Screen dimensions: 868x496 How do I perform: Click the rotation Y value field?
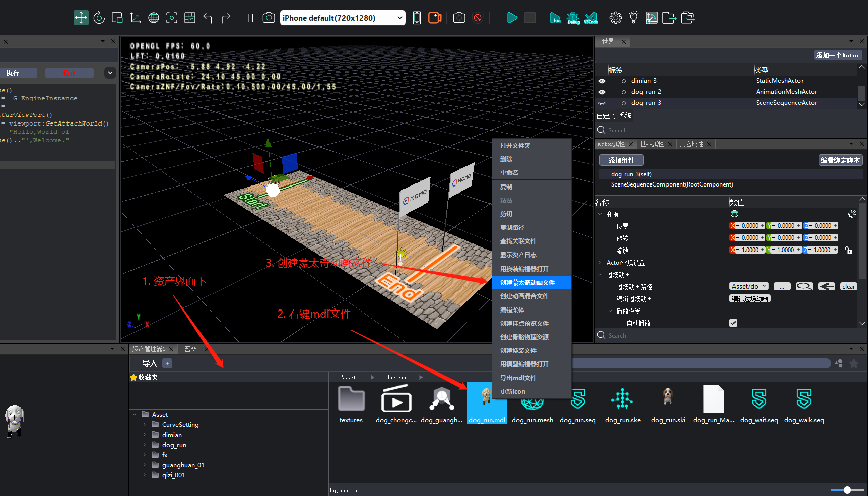pyautogui.click(x=786, y=238)
